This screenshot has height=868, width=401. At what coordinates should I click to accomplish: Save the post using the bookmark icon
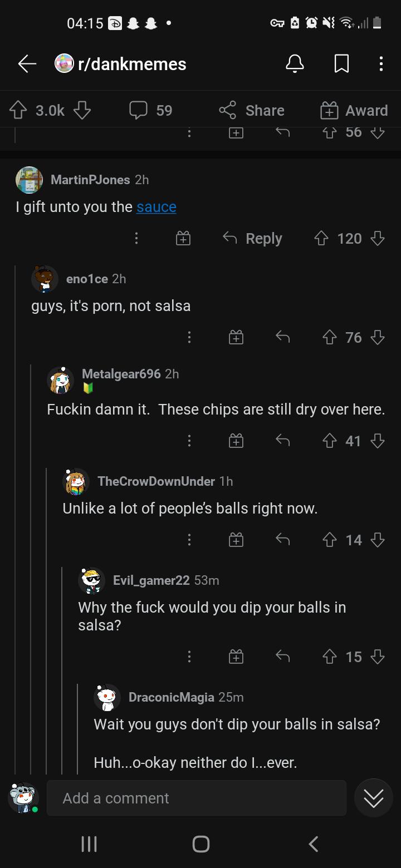pos(340,63)
